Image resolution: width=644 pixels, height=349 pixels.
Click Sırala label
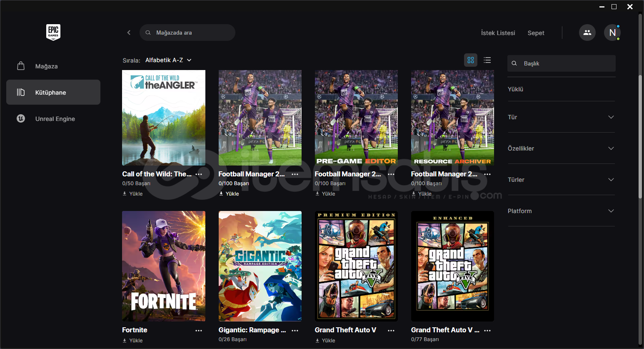coord(131,60)
